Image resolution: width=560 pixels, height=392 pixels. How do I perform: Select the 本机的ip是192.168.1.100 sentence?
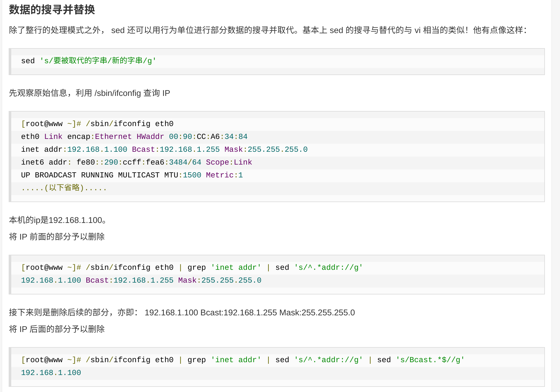point(57,220)
